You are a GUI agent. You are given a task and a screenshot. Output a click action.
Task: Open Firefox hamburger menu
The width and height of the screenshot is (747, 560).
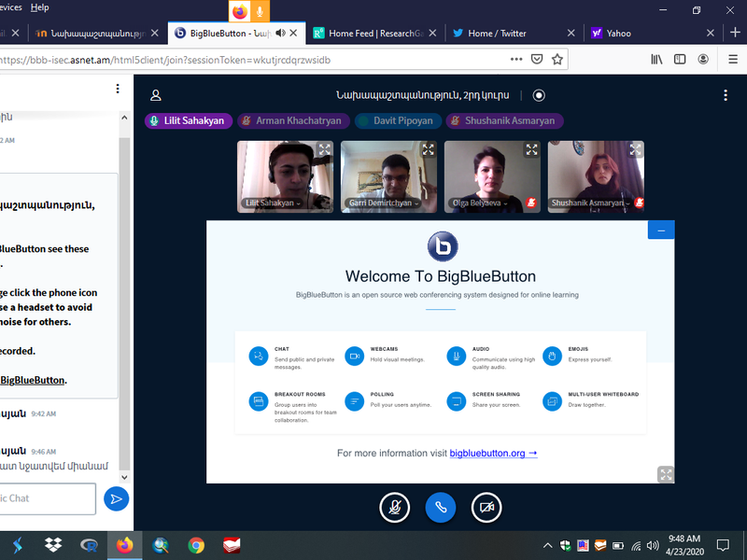(x=733, y=60)
